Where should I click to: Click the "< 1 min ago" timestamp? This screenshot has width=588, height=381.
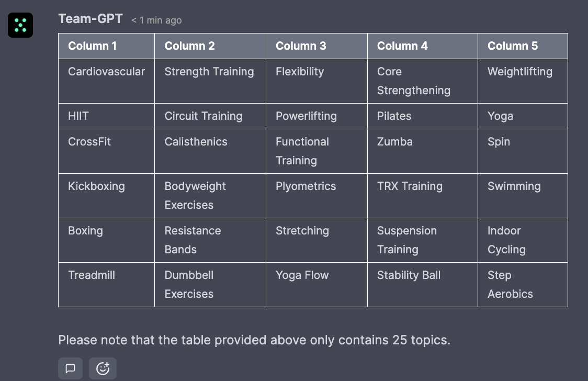click(x=156, y=20)
